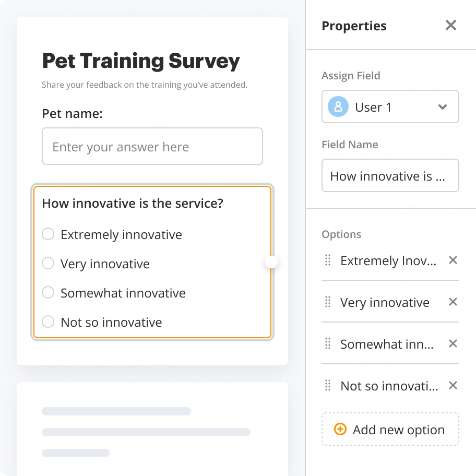476x476 pixels.
Task: Select the blank survey card below
Action: point(152,428)
